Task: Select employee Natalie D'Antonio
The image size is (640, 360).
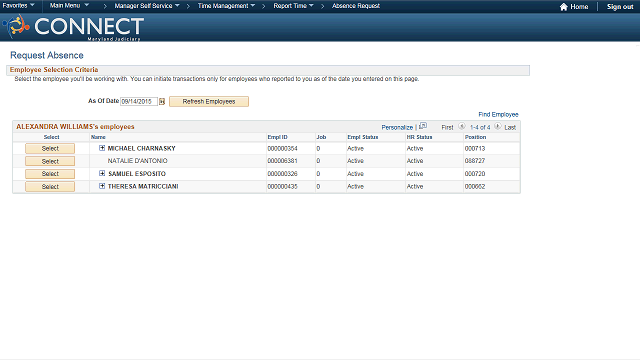Action: coord(50,161)
